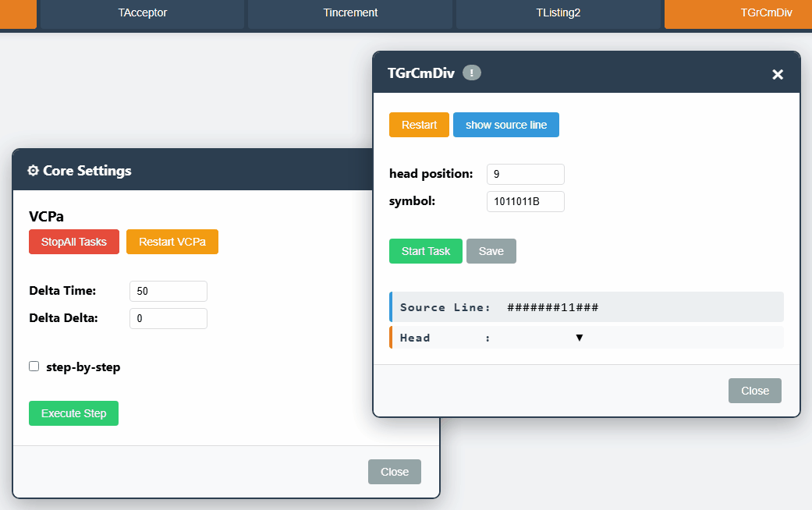Close the TGrCmDiv dialog with the X icon
The height and width of the screenshot is (510, 812).
(778, 75)
